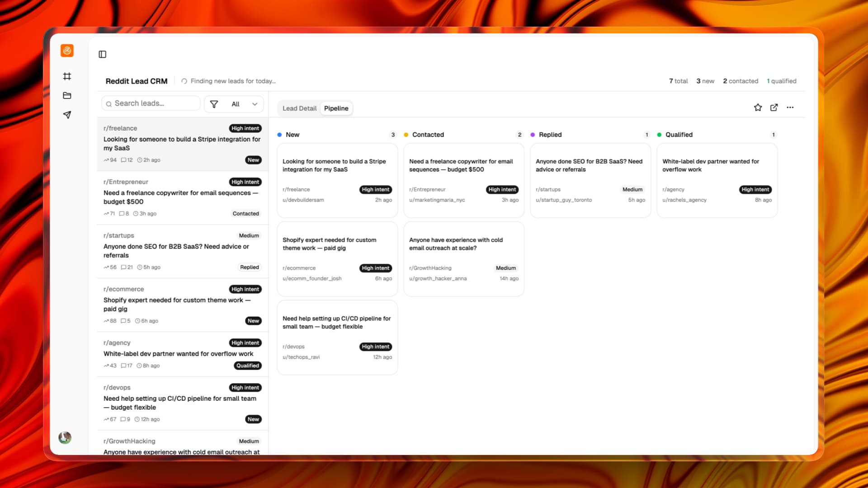This screenshot has height=488, width=868.
Task: Open the Shopify expert pipeline card
Action: 337,258
